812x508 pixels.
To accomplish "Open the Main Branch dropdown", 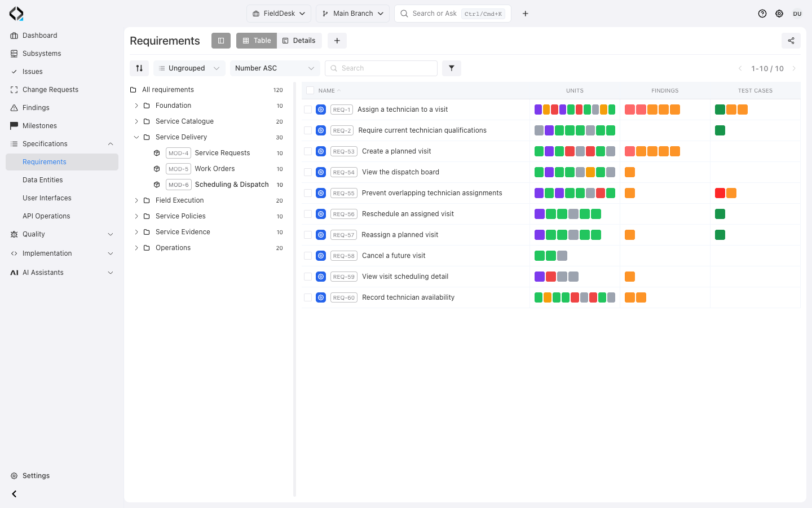I will coord(352,14).
